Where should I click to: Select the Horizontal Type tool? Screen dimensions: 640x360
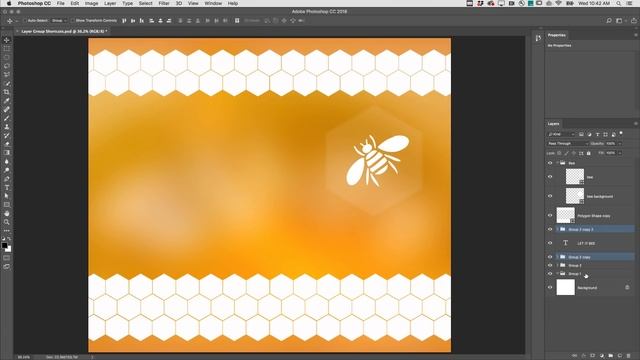click(x=7, y=187)
